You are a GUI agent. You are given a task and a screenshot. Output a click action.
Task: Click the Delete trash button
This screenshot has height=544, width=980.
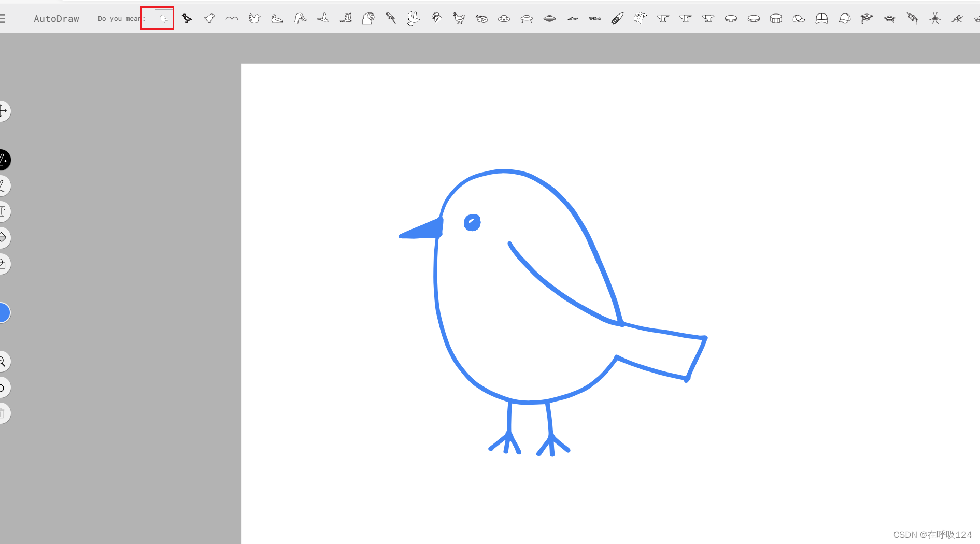(3, 413)
